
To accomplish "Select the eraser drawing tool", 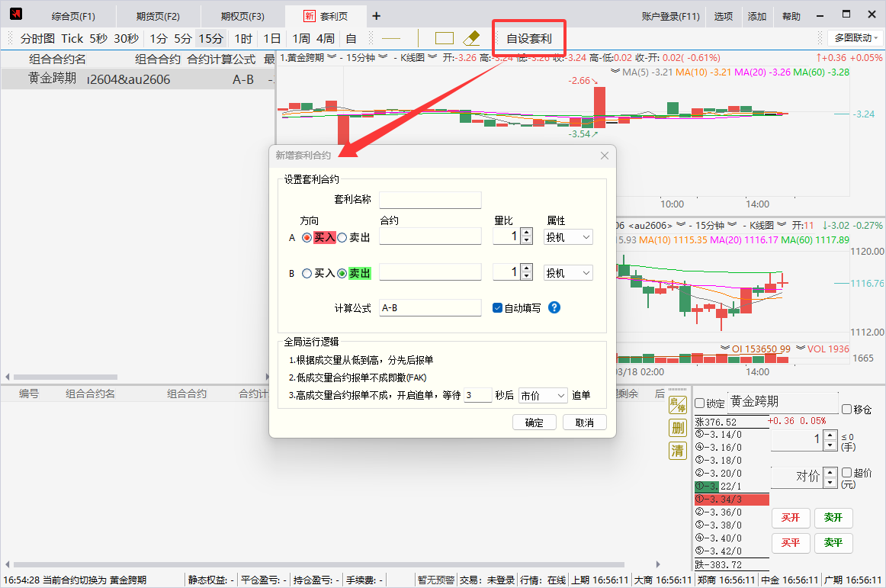I will click(x=471, y=38).
